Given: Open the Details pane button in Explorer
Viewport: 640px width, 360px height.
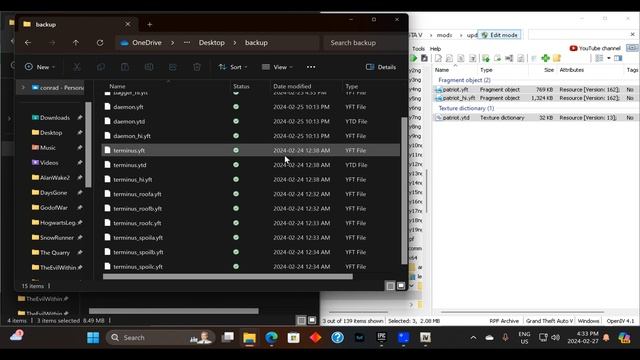Looking at the screenshot, I should 381,67.
